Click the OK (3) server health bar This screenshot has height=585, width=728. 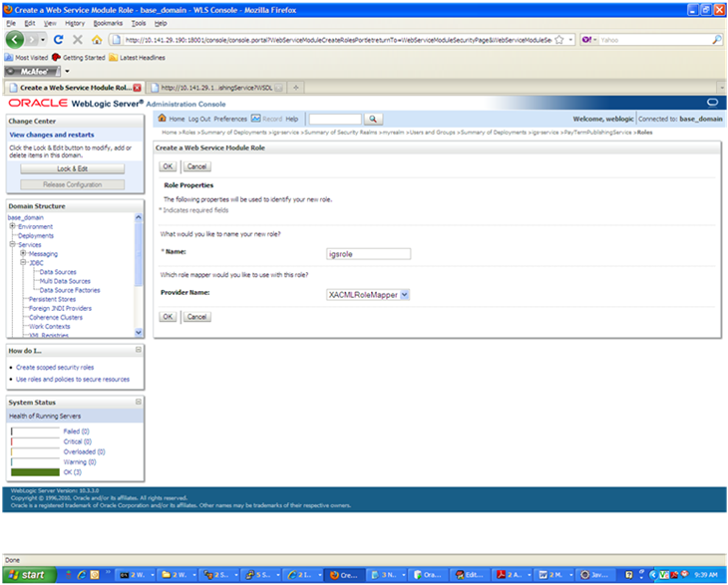click(35, 472)
